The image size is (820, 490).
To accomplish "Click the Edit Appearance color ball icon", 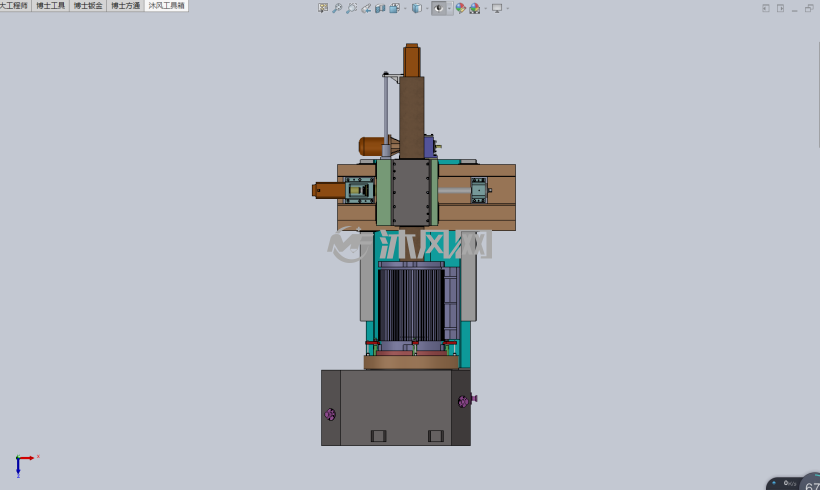I will (460, 8).
